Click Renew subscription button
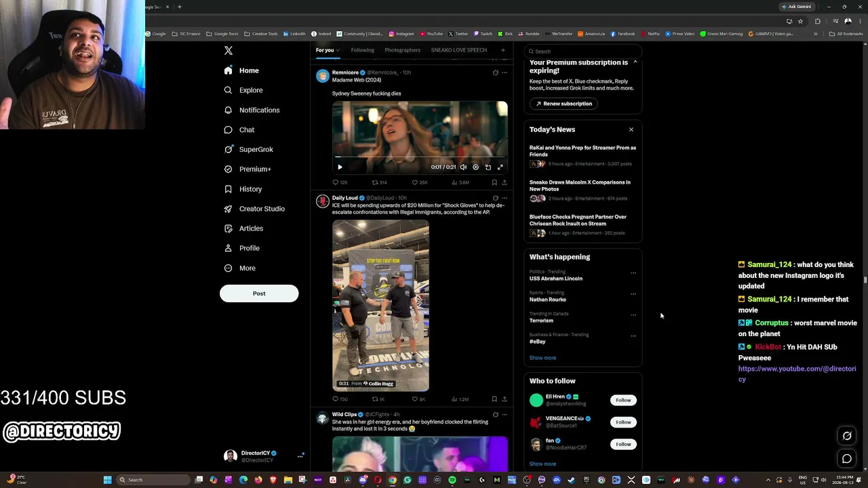The image size is (868, 488). click(x=564, y=104)
